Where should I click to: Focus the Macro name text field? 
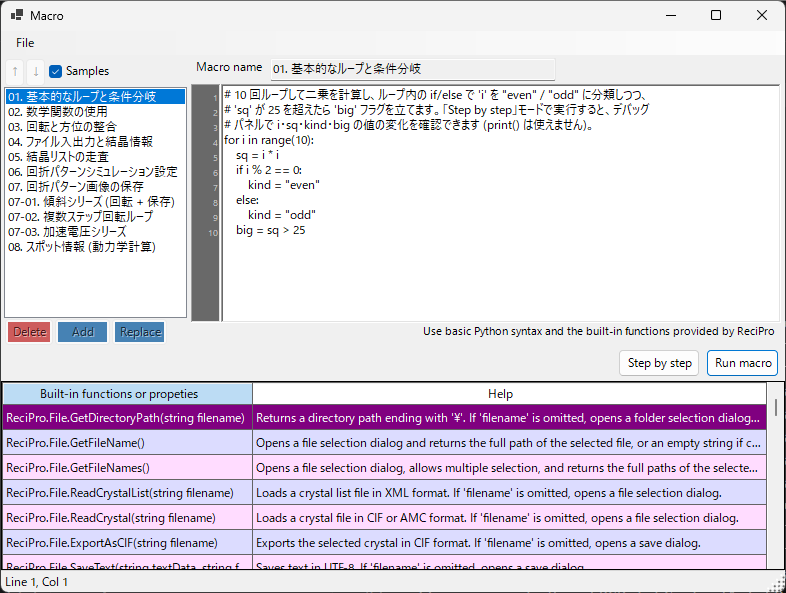coord(413,69)
